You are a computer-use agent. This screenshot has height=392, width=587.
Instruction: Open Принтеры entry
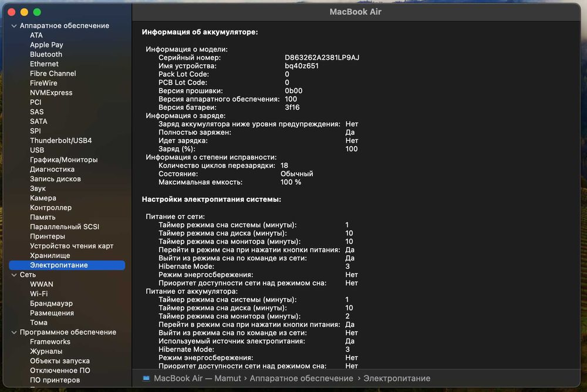(48, 236)
